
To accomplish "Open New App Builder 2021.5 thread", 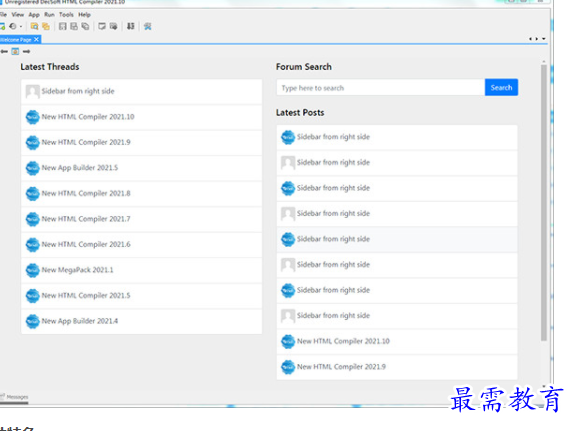I will click(142, 168).
